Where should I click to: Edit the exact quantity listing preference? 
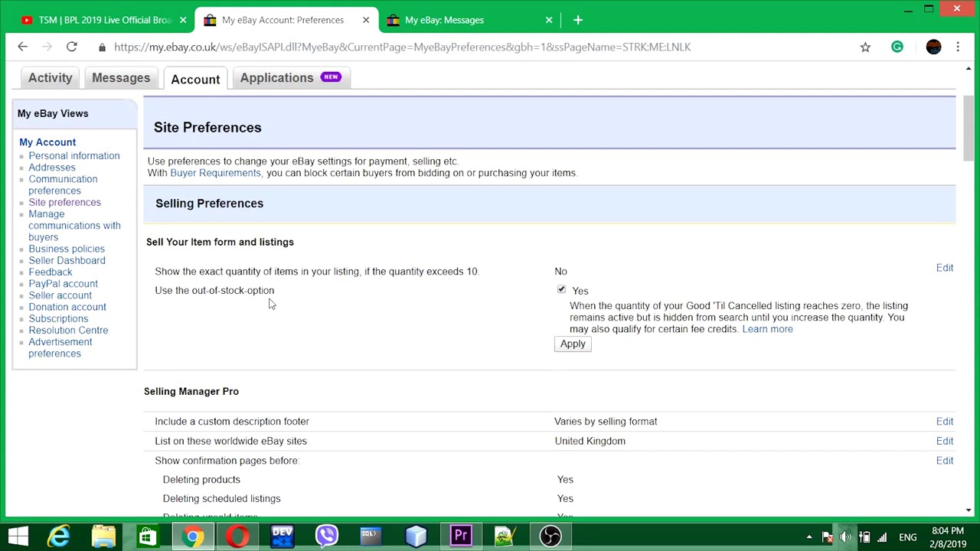click(x=945, y=268)
